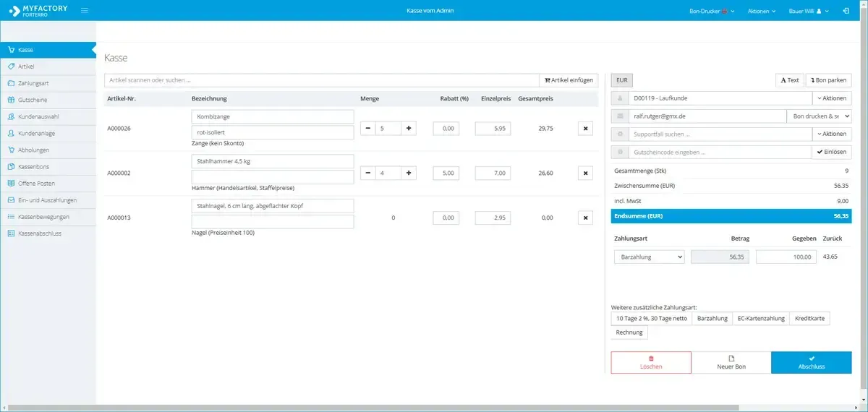Decrease quantity of Stahlhammer with minus
The width and height of the screenshot is (868, 412).
pyautogui.click(x=368, y=173)
